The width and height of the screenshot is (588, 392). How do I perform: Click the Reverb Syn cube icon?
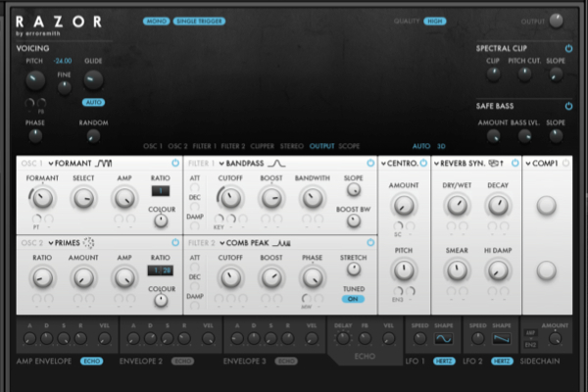click(495, 164)
